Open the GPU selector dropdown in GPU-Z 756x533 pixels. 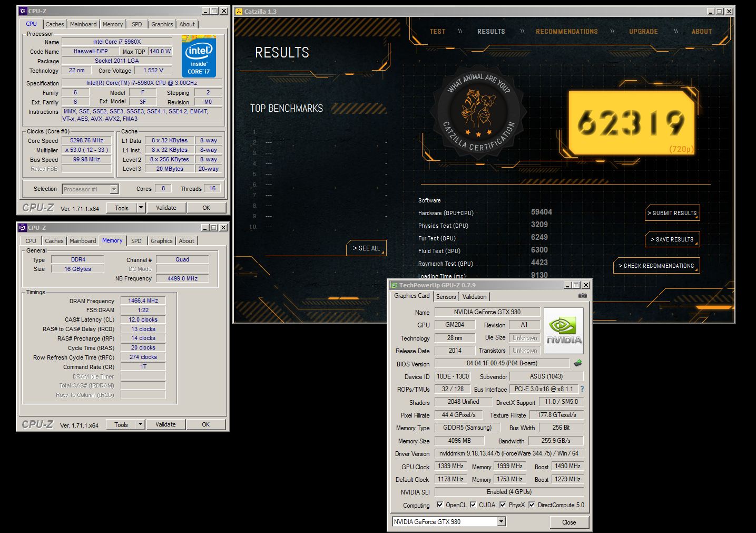(x=501, y=521)
